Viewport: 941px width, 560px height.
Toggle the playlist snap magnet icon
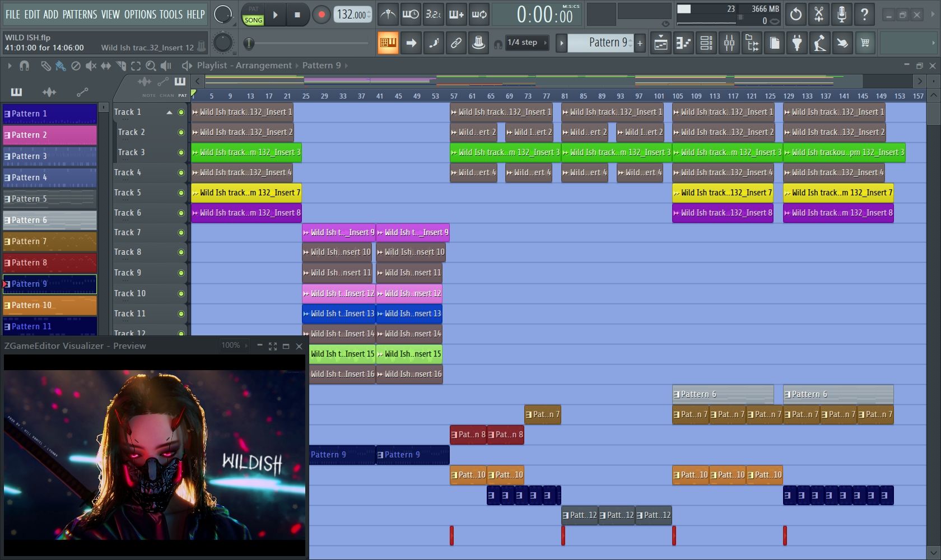point(24,66)
